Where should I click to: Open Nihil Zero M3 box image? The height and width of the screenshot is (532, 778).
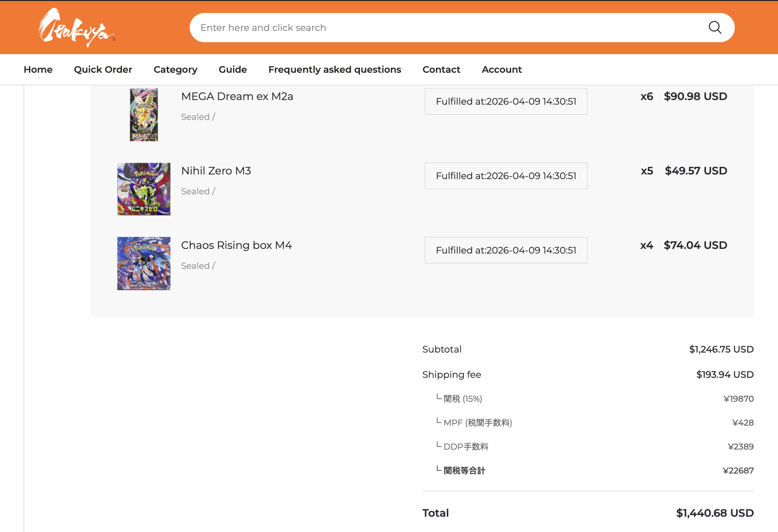click(144, 189)
